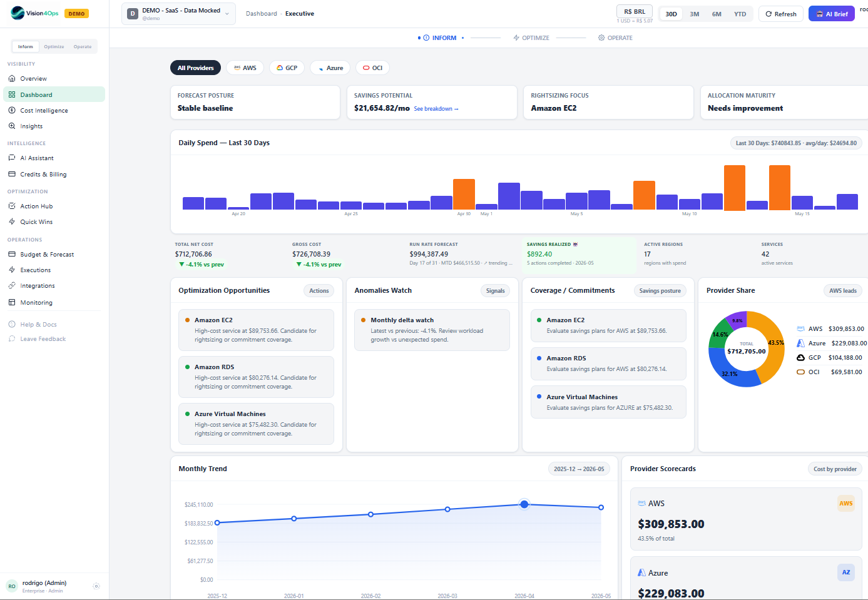Image resolution: width=868 pixels, height=600 pixels.
Task: Click OCI $69,581.00 legend row
Action: pyautogui.click(x=829, y=372)
